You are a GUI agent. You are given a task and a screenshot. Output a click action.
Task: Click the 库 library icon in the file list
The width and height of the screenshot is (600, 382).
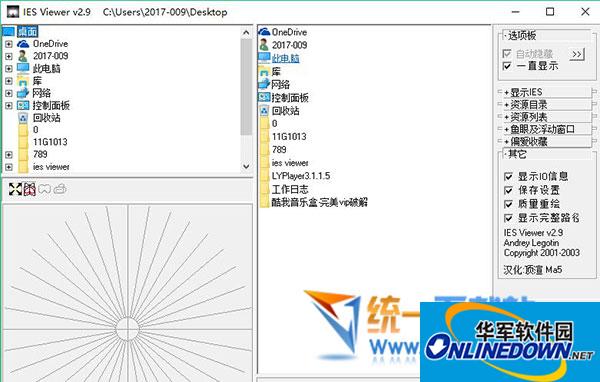pyautogui.click(x=264, y=71)
